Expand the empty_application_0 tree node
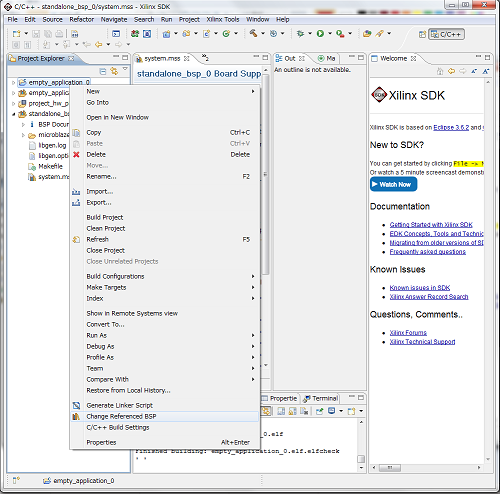502x496 pixels. [13, 82]
